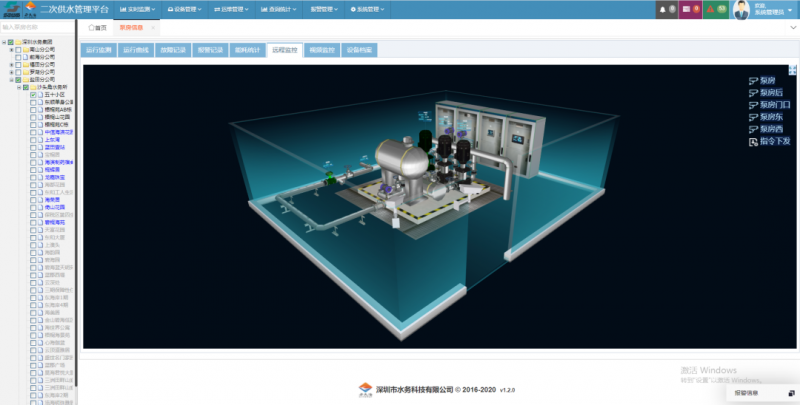Click the 指令下发 command icon
Viewport: 800px width, 405px height.
pos(770,141)
